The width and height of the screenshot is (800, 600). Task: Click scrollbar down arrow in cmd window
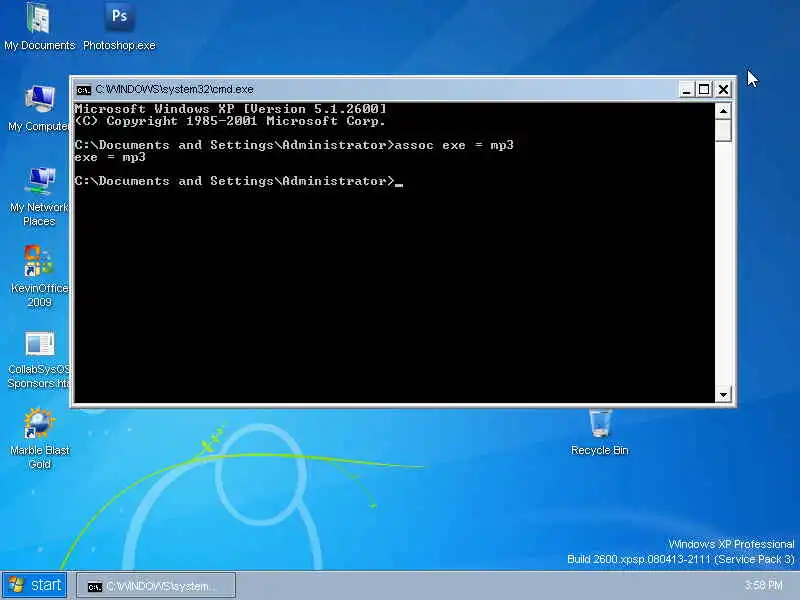(x=723, y=394)
